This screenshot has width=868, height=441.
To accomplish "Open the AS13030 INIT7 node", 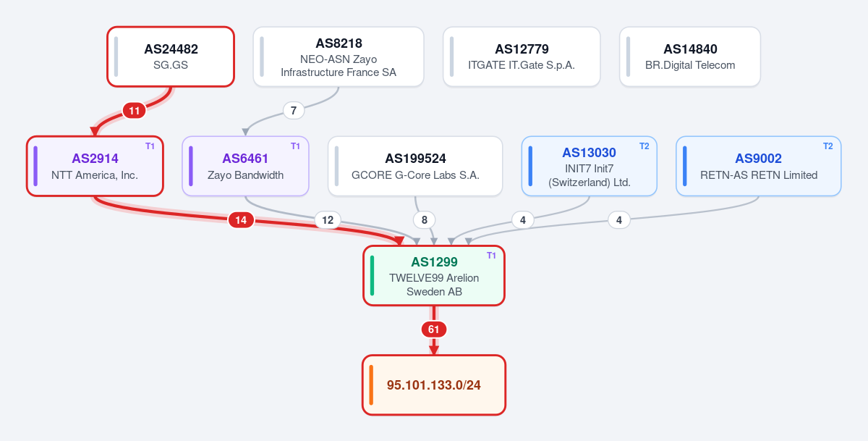I will pos(589,166).
